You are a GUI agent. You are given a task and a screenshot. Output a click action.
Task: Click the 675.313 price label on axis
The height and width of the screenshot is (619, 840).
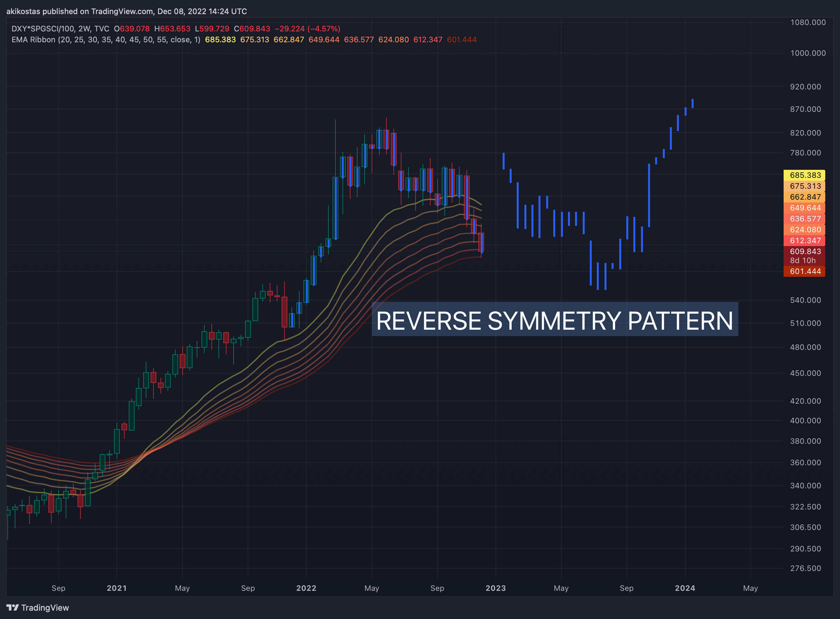804,186
